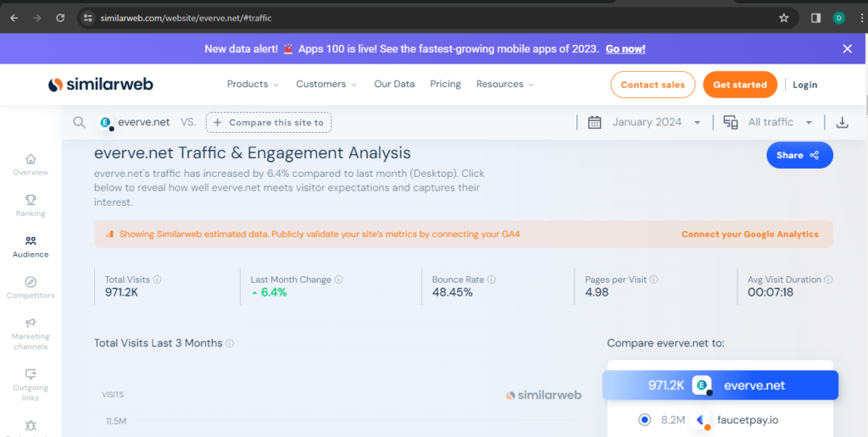Bookmark this page with the star icon

pyautogui.click(x=784, y=18)
